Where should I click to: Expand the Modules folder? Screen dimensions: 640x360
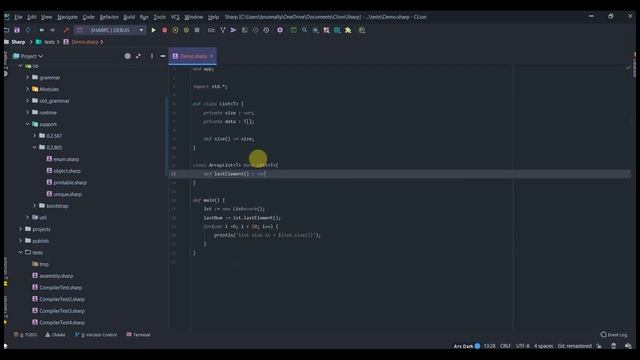pos(27,89)
